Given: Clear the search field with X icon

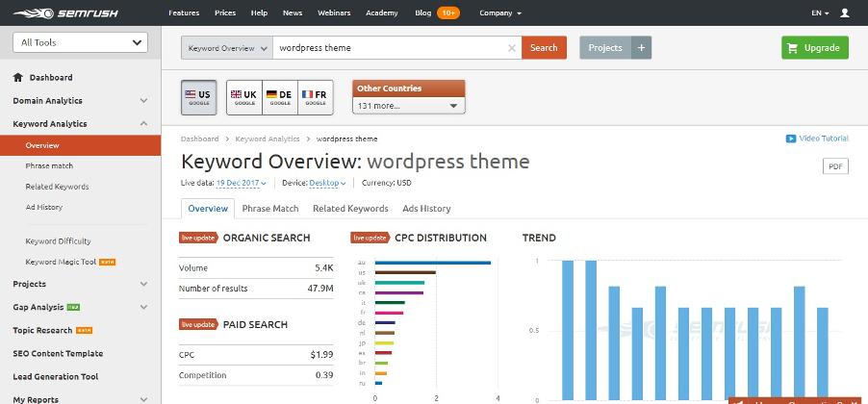Looking at the screenshot, I should coord(512,47).
